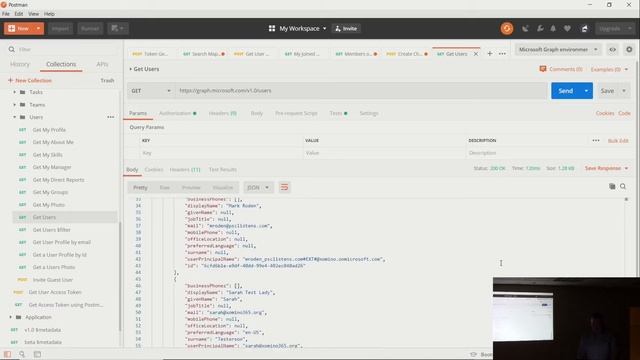
Task: Switch to the response Cookies tab
Action: pos(154,169)
